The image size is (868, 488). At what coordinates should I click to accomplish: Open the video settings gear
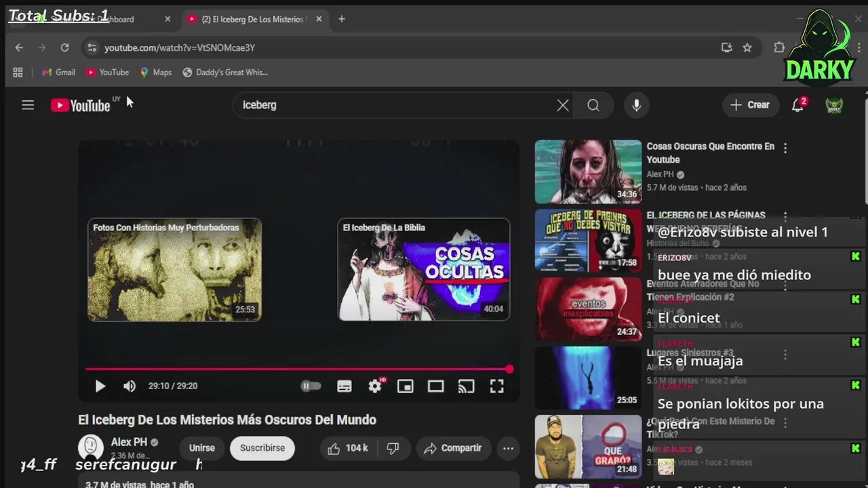coord(375,386)
